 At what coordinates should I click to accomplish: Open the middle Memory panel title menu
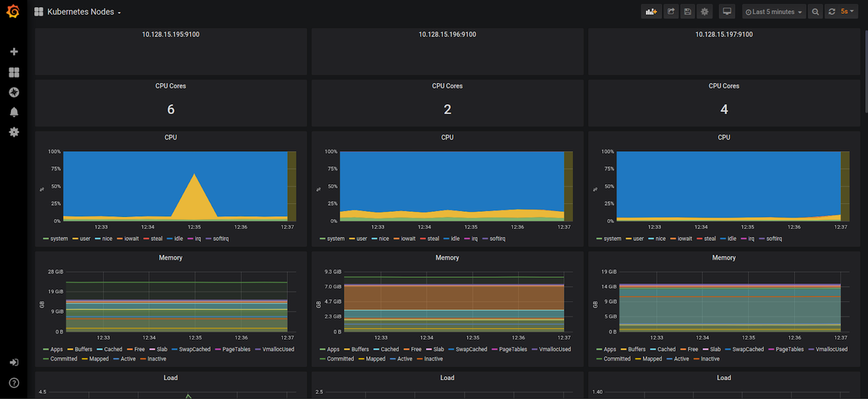[x=447, y=257]
